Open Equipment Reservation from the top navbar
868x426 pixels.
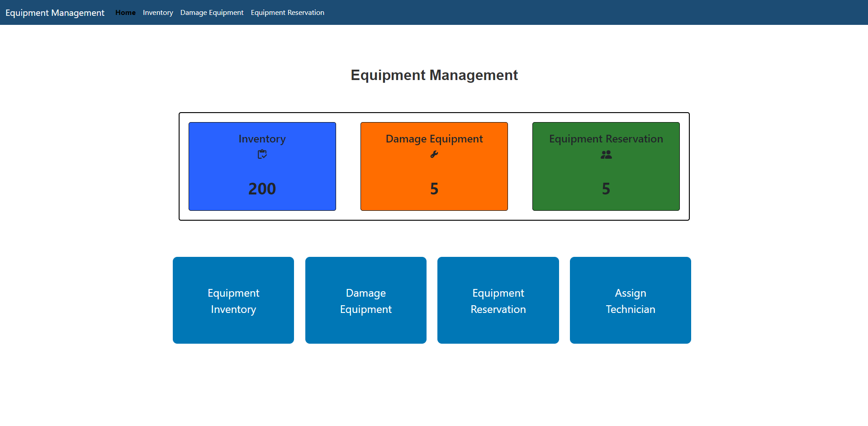pos(287,13)
